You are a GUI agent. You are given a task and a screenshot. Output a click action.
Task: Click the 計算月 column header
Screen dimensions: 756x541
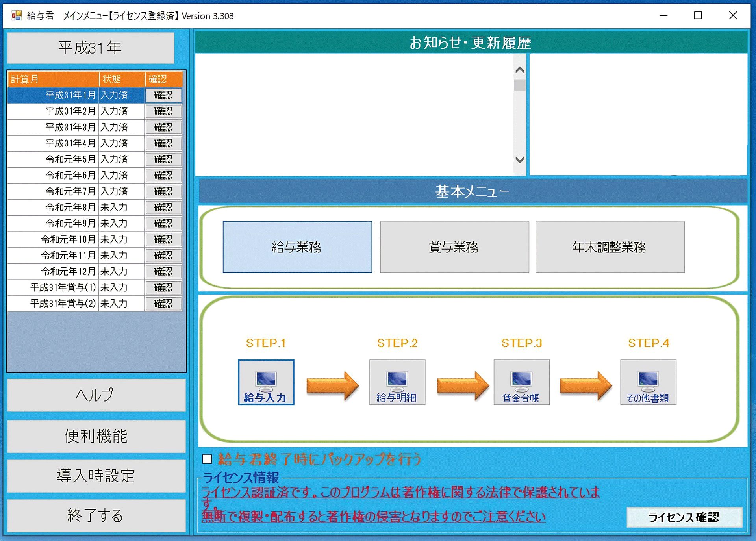(53, 79)
